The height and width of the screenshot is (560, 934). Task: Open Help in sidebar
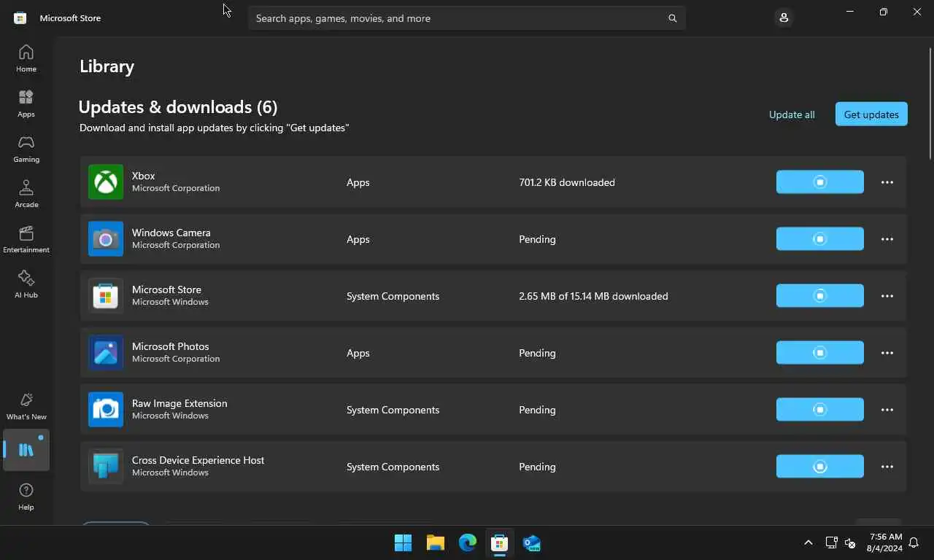click(26, 497)
